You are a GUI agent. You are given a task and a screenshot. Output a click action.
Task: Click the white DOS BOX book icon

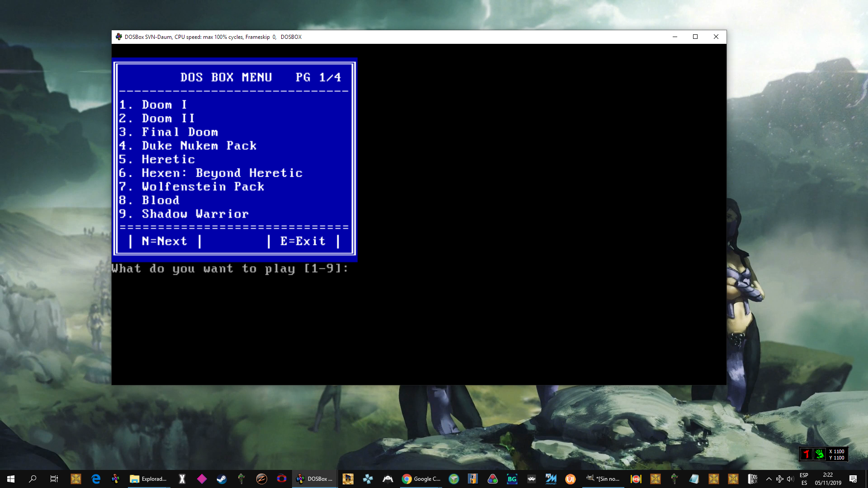tap(753, 479)
